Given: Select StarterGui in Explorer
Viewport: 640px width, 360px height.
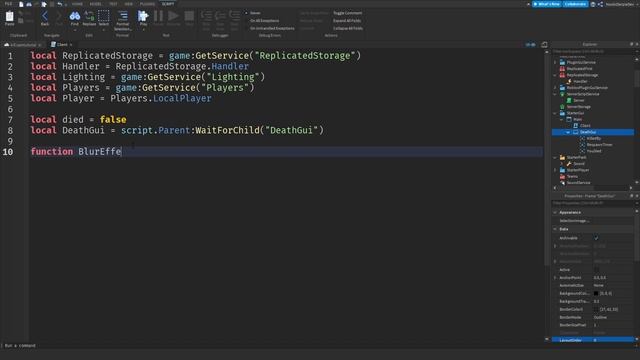Looking at the screenshot, I should click(x=575, y=113).
